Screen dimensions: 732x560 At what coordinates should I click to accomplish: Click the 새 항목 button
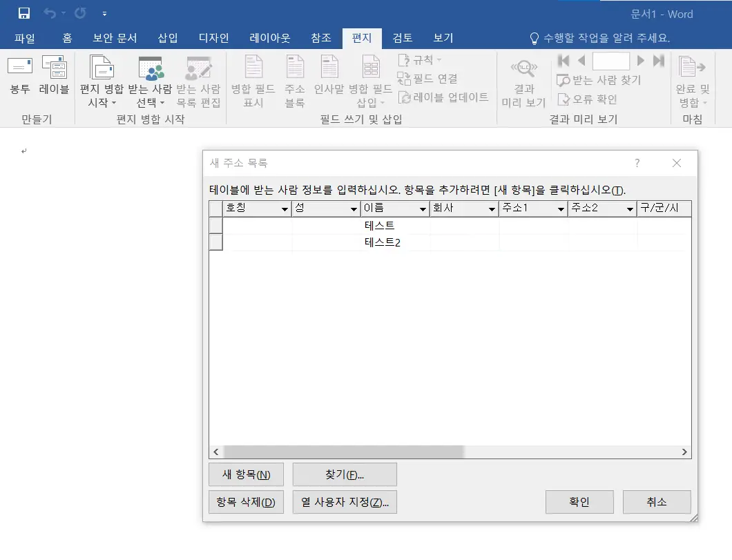pos(246,474)
